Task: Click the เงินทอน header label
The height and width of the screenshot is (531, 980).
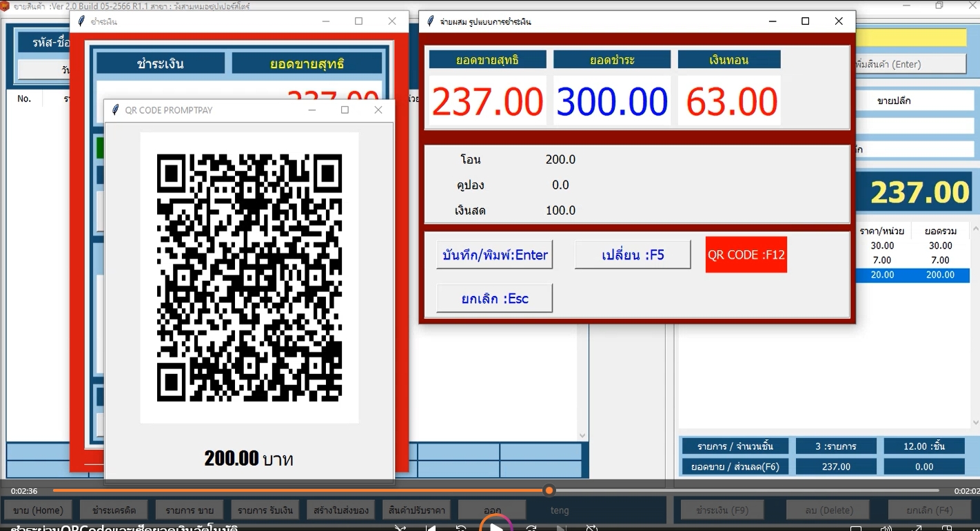Action: pos(729,60)
